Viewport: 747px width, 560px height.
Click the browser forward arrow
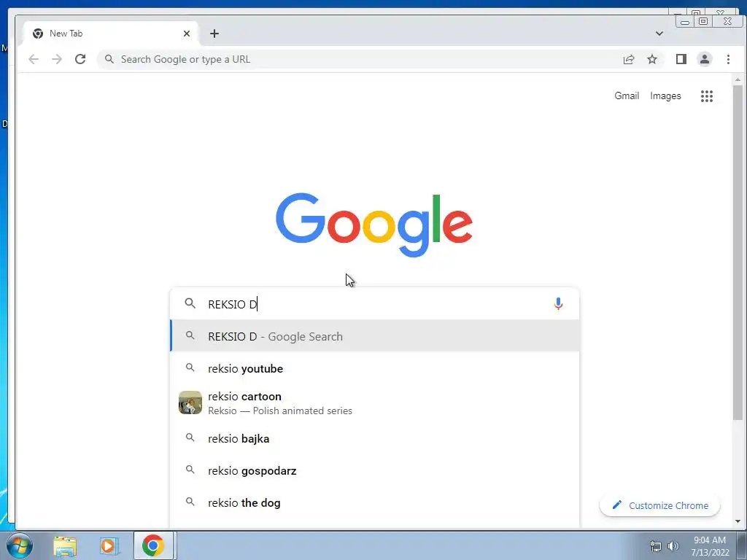coord(57,59)
